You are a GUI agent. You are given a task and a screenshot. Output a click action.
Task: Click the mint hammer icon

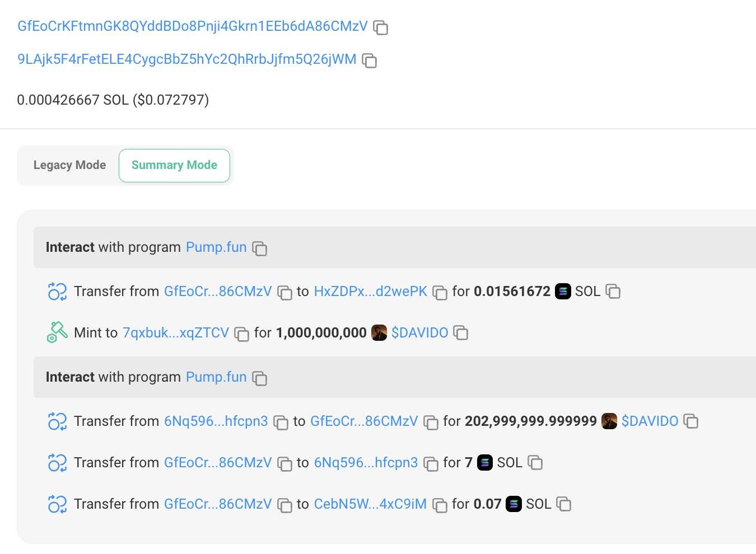(x=57, y=332)
